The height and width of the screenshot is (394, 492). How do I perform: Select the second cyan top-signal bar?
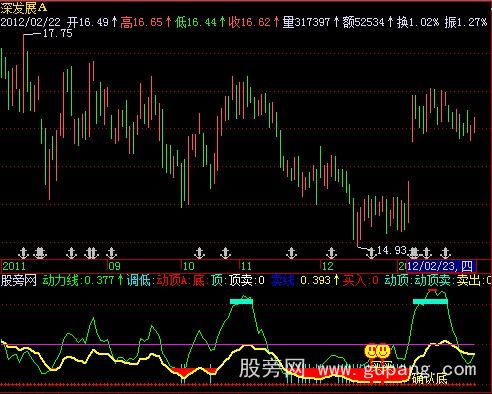(x=430, y=302)
